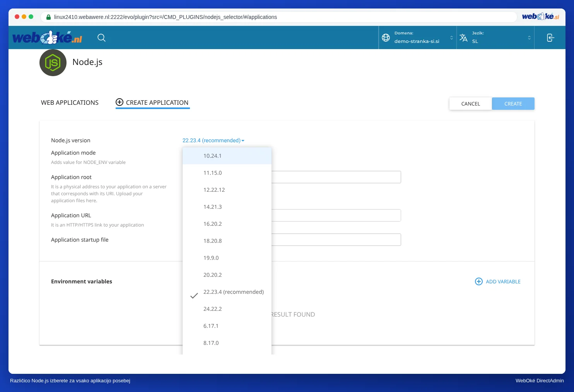574x392 pixels.
Task: Click the search magnifier icon
Action: 101,37
